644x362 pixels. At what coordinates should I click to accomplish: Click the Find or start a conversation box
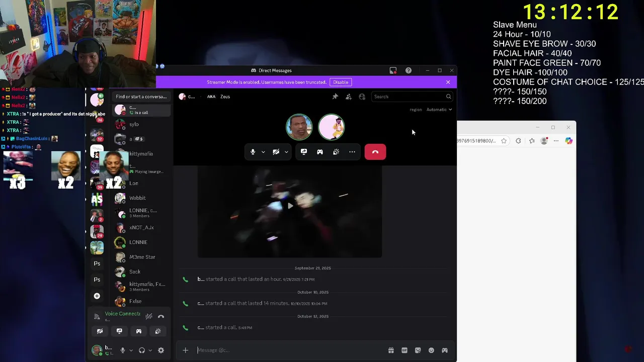coord(141,97)
